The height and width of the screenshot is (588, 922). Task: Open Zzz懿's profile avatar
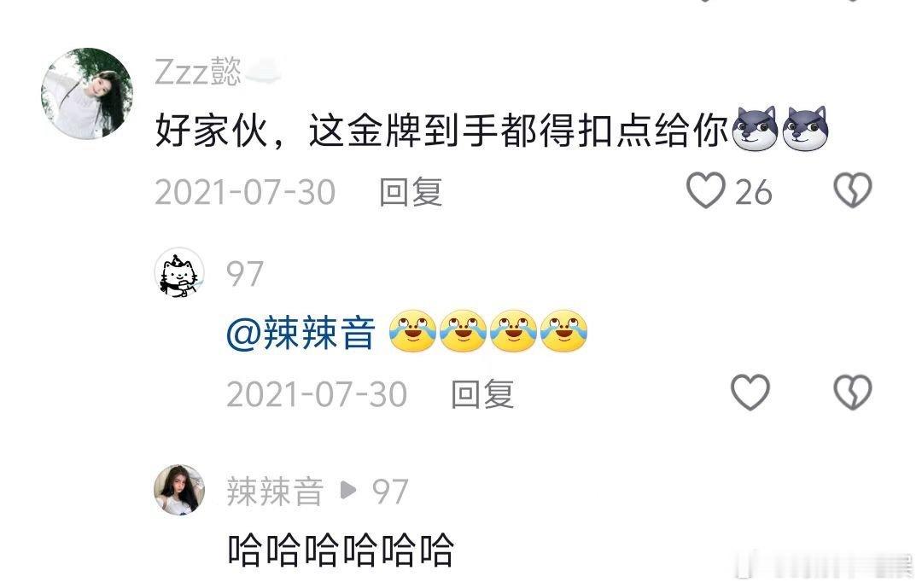pos(87,94)
